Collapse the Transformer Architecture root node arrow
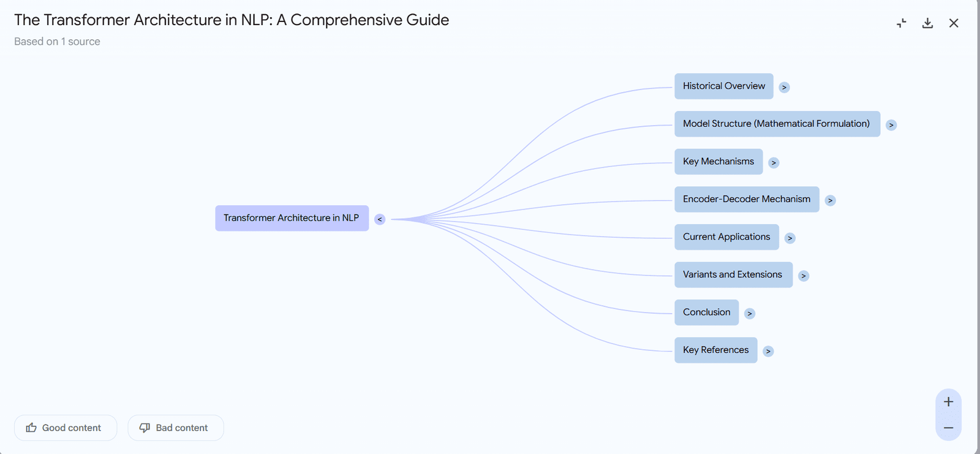 (x=380, y=219)
